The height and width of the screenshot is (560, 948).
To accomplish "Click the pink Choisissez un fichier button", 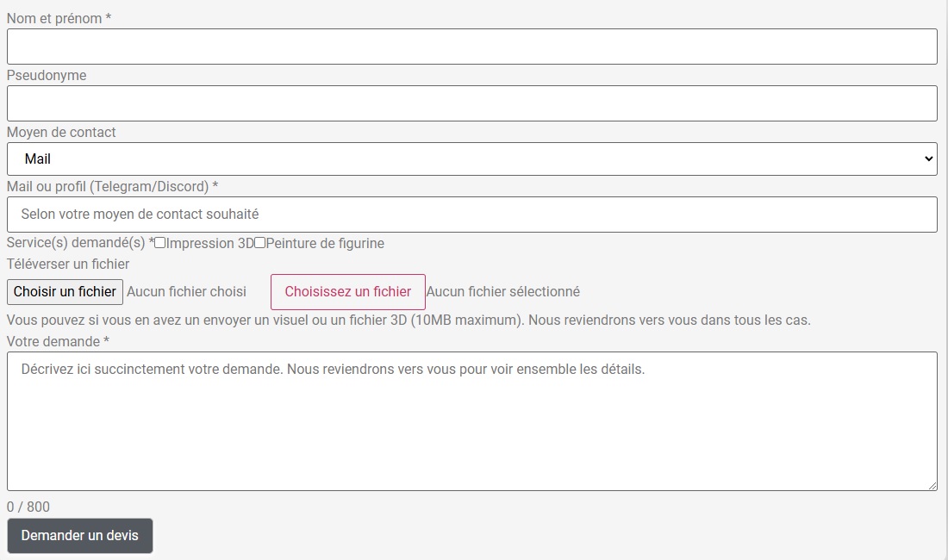I will (x=347, y=292).
